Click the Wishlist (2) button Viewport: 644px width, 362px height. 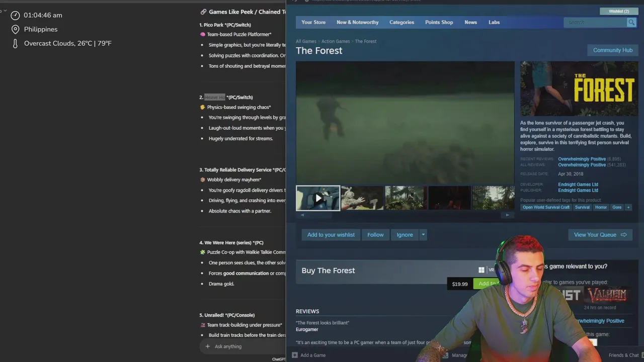619,11
